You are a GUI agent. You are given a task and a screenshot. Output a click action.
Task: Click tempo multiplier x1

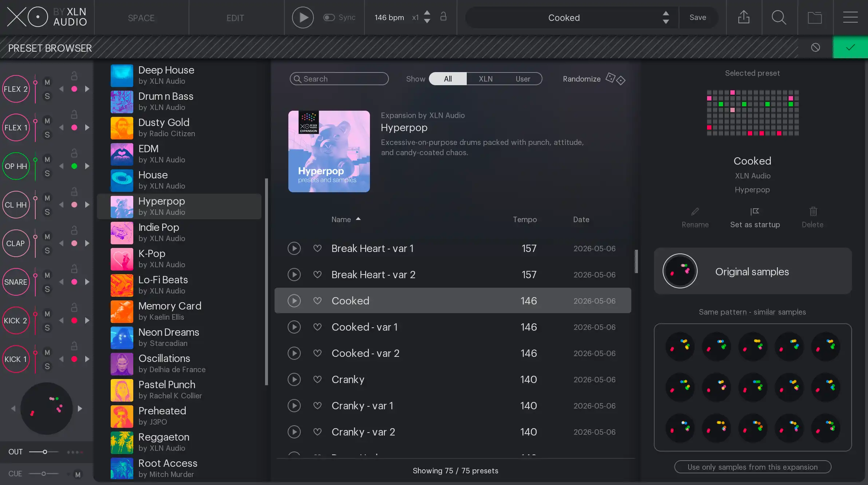click(x=415, y=17)
